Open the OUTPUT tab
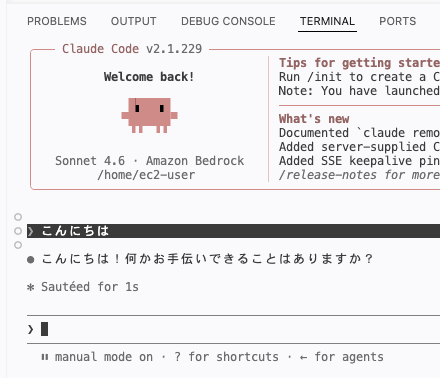The width and height of the screenshot is (440, 378). pos(133,21)
